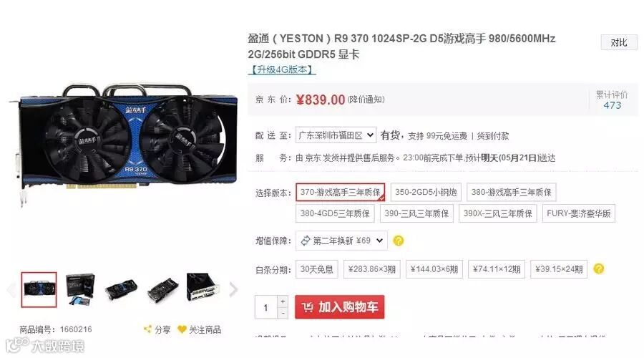Open the 广东深圳市福田区 delivery dropdown
This screenshot has height=358, width=644.
(336, 135)
